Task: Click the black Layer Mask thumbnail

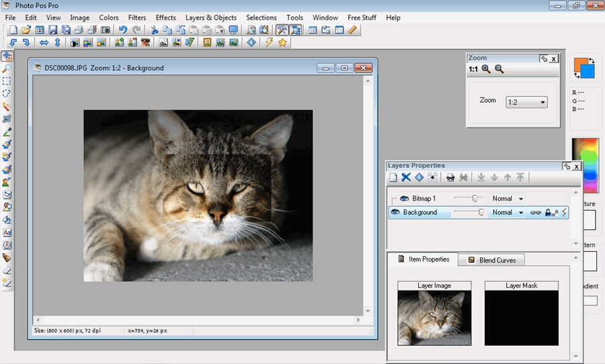Action: tap(521, 318)
